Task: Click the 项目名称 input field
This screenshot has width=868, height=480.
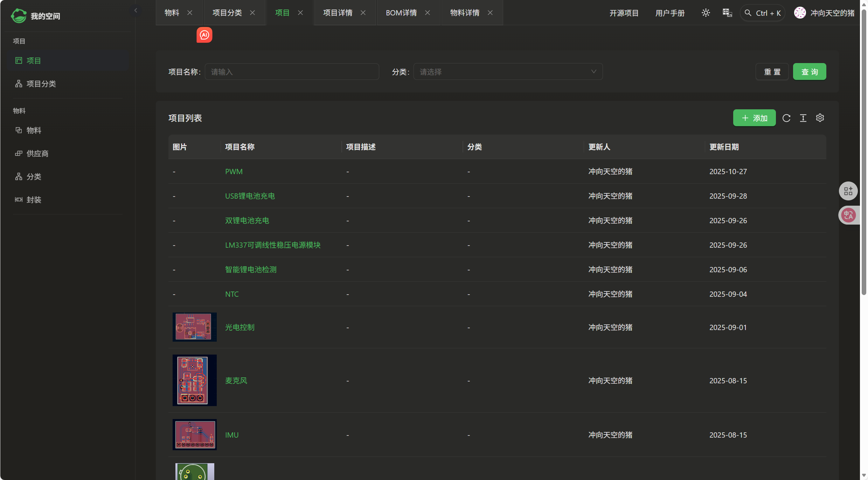Action: [x=292, y=72]
